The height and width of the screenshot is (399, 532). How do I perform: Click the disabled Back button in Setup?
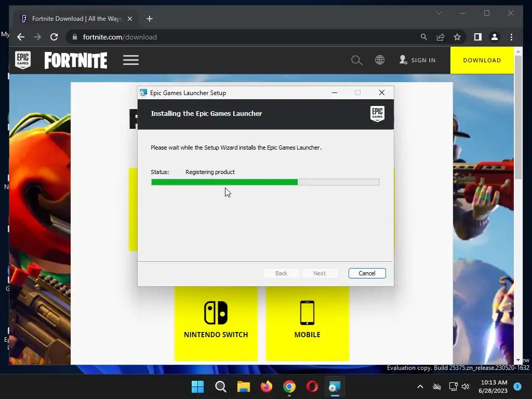pyautogui.click(x=281, y=273)
